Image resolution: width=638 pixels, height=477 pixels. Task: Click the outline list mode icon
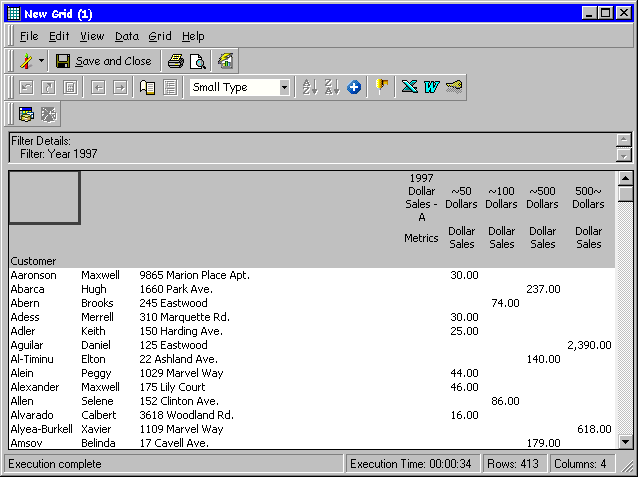[x=170, y=87]
